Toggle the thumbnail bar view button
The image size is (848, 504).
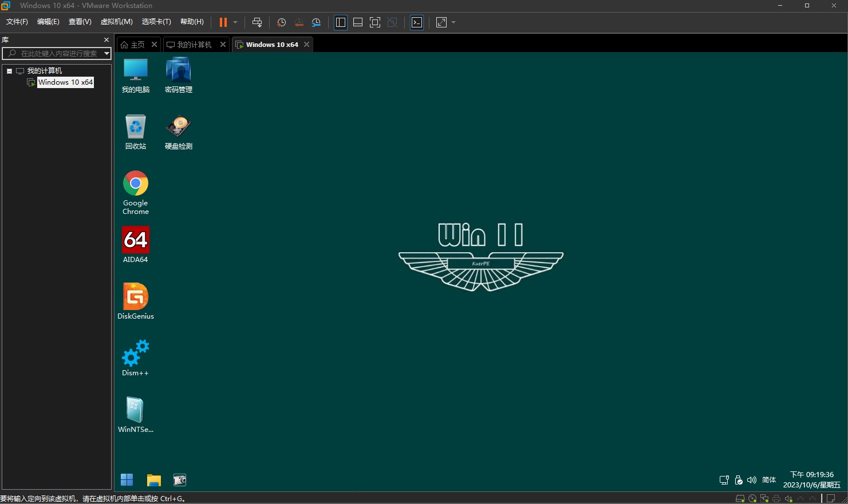tap(358, 22)
